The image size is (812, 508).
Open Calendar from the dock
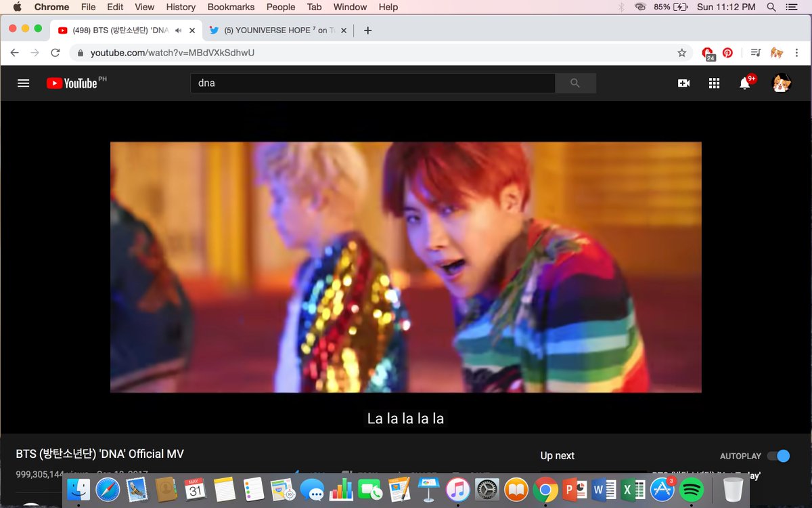[196, 488]
